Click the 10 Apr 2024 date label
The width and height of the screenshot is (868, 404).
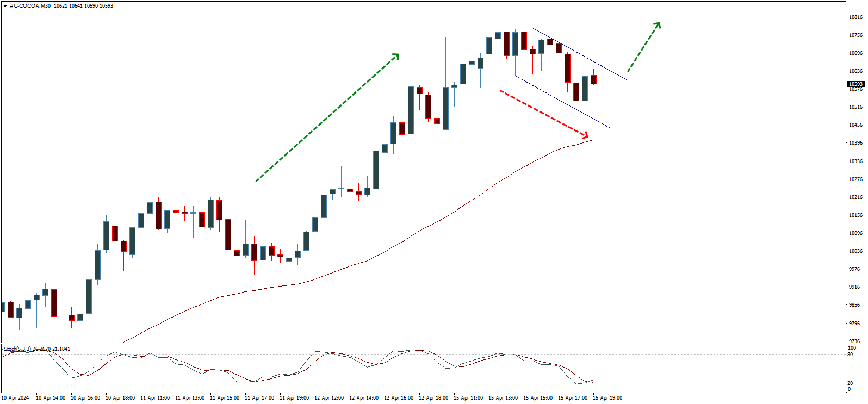(x=15, y=398)
